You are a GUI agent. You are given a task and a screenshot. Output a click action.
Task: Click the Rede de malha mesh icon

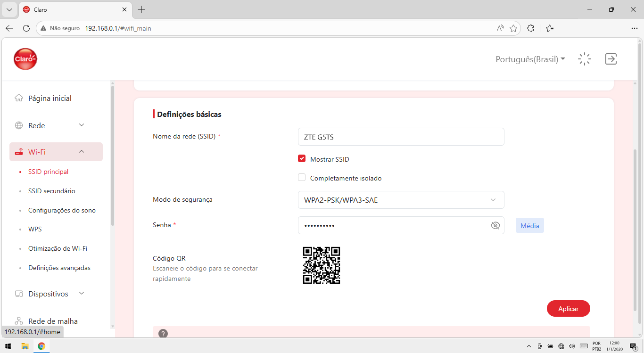pos(19,321)
